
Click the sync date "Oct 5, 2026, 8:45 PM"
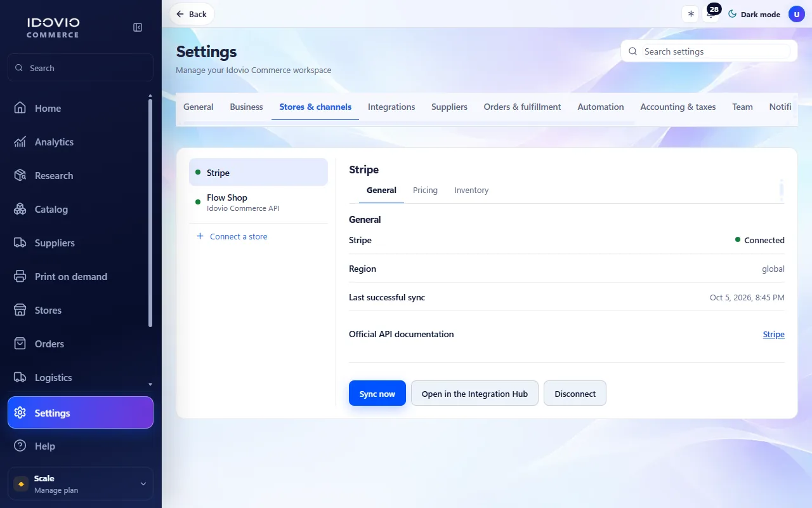[x=747, y=297]
